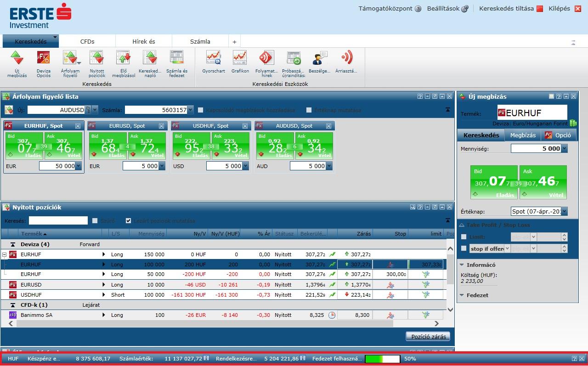The width and height of the screenshot is (588, 366).
Task: Open the Grafikon chart tool
Action: pyautogui.click(x=240, y=58)
